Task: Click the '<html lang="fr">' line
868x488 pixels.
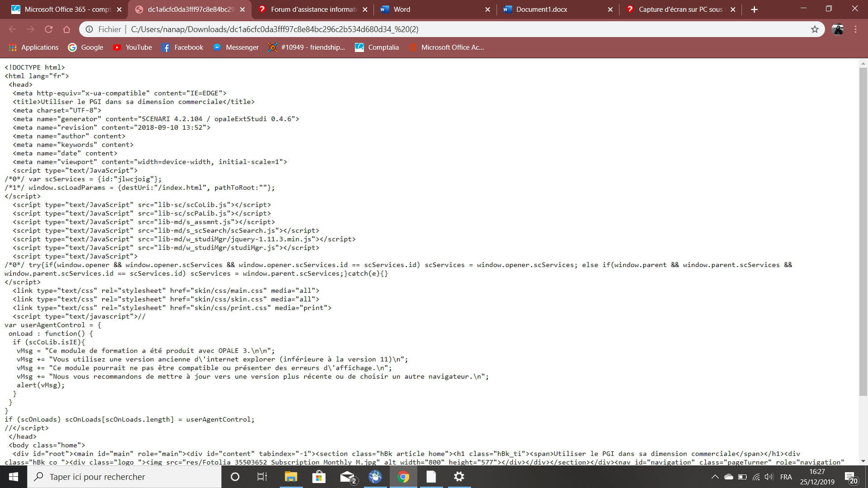Action: pyautogui.click(x=37, y=76)
